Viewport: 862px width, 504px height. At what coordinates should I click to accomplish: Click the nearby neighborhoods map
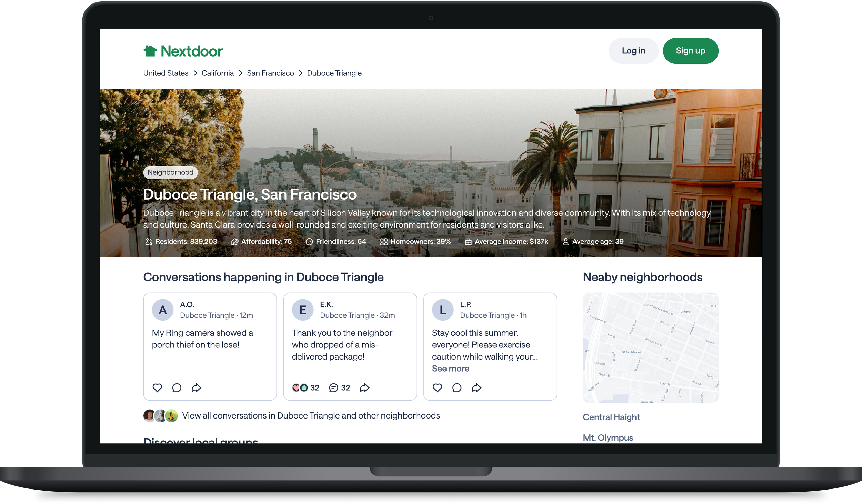(x=650, y=347)
